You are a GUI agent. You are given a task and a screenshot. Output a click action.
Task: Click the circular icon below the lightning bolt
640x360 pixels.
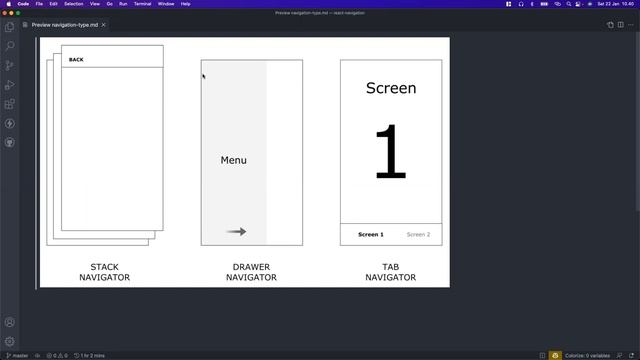(9, 142)
